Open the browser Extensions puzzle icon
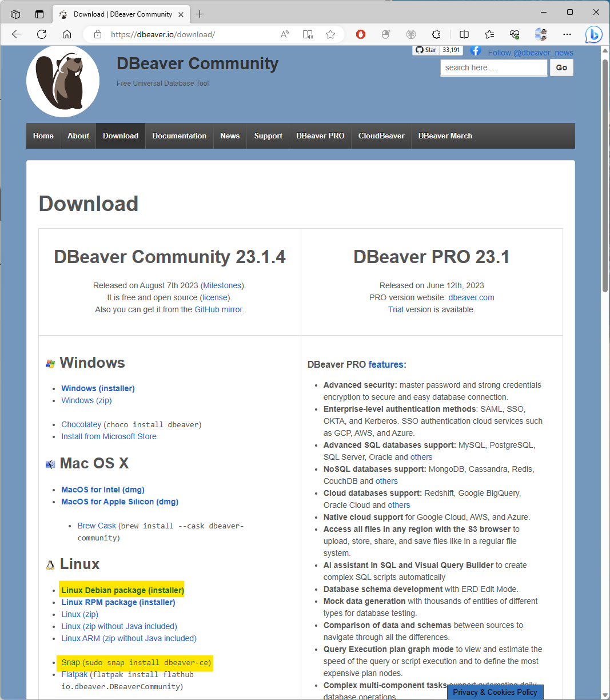Viewport: 610px width, 700px height. (436, 34)
